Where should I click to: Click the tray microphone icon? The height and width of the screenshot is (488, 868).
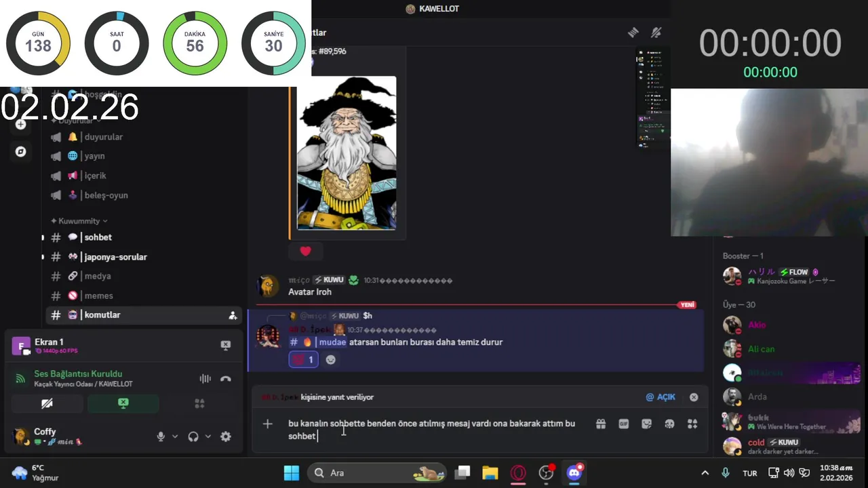coord(726,473)
